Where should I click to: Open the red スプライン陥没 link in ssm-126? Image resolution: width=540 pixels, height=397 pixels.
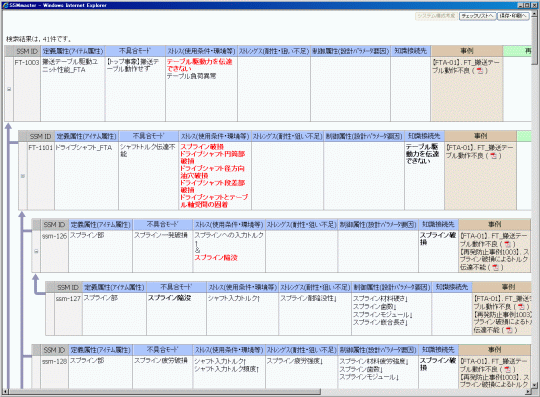216,258
